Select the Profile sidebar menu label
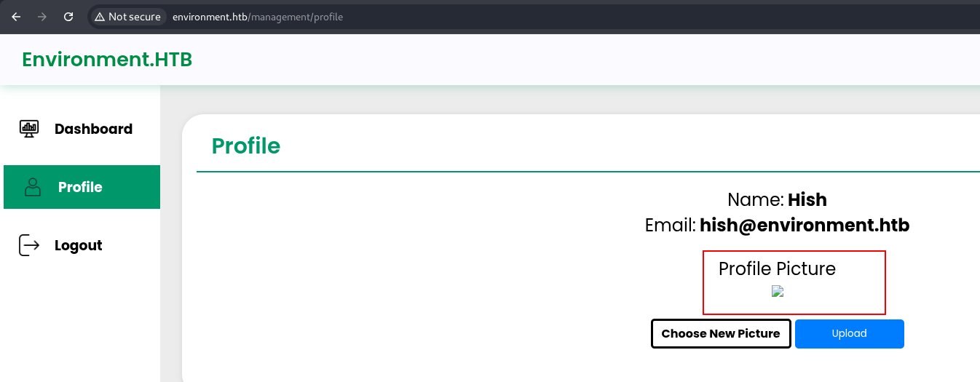This screenshot has width=980, height=382. pos(80,187)
